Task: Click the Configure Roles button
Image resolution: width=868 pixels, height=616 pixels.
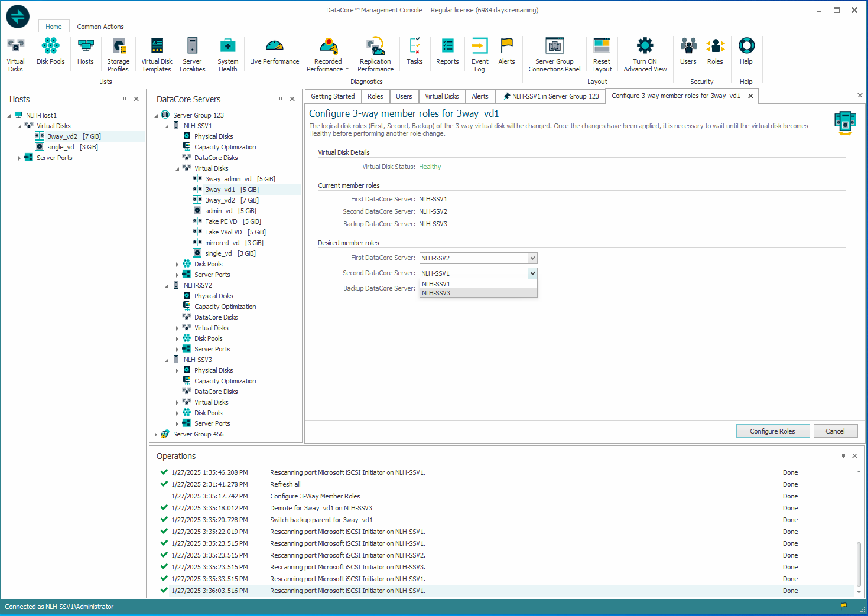Action: [772, 431]
